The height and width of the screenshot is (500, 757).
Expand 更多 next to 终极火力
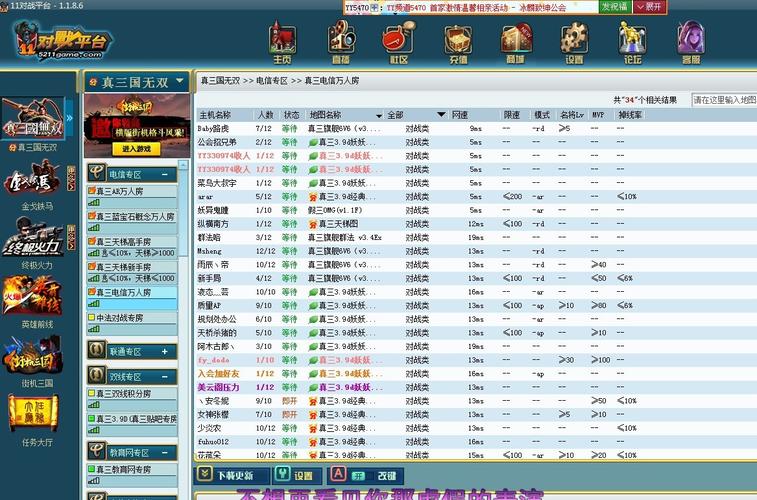click(71, 237)
